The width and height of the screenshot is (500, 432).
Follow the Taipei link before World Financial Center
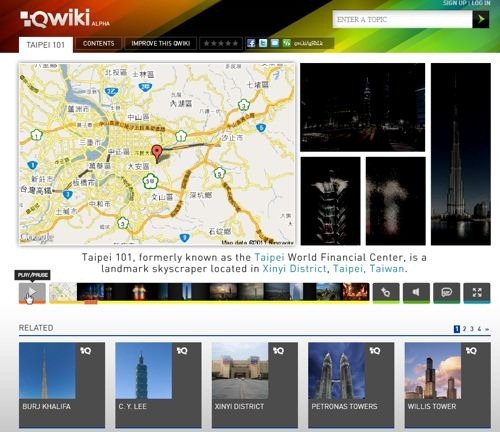pyautogui.click(x=269, y=257)
